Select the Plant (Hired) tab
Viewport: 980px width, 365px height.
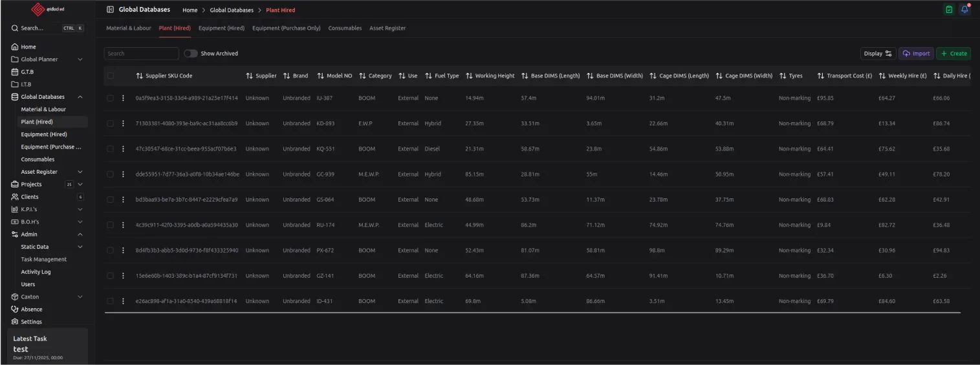tap(175, 28)
